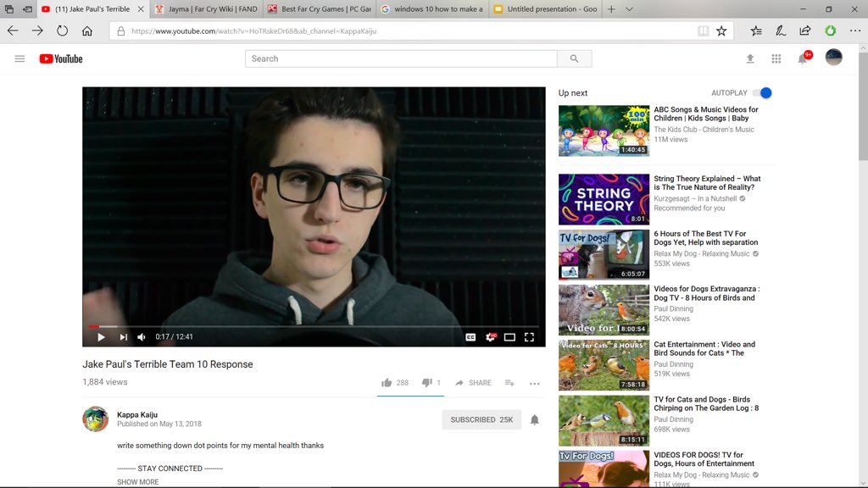Viewport: 868px width, 488px height.
Task: Open more actions three-dot menu
Action: [534, 383]
